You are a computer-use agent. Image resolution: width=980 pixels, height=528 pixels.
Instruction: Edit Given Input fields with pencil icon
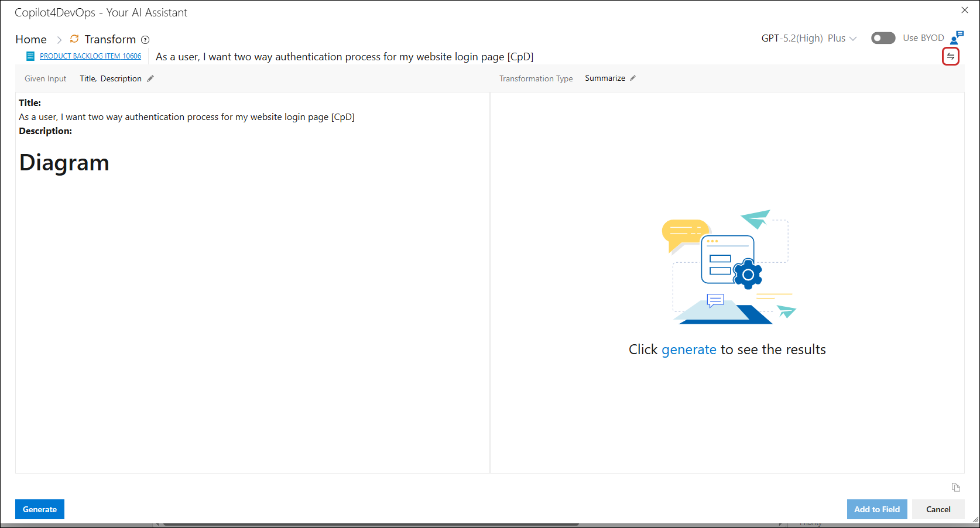point(150,78)
